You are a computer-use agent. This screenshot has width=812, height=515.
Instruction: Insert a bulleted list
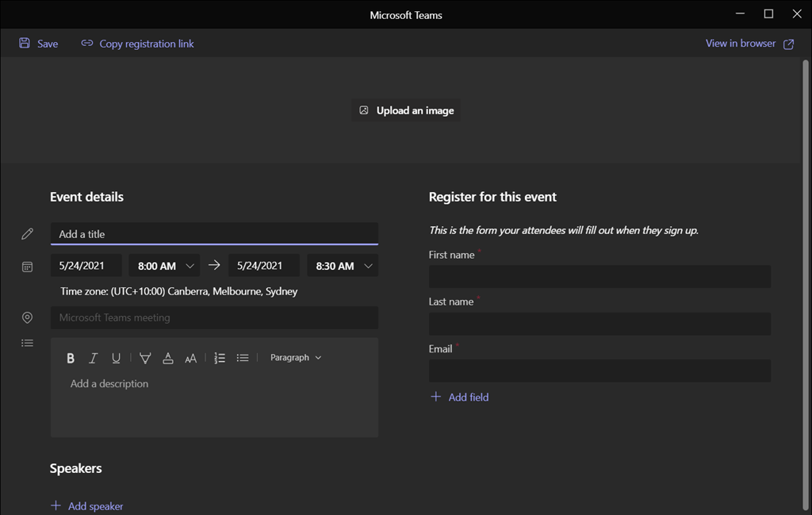[x=243, y=358]
